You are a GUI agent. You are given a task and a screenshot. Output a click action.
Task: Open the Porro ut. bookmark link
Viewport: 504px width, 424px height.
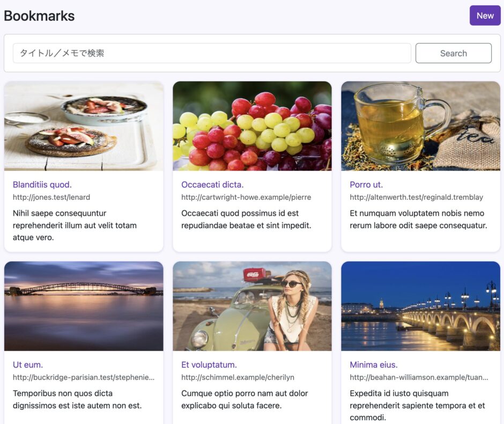point(366,185)
